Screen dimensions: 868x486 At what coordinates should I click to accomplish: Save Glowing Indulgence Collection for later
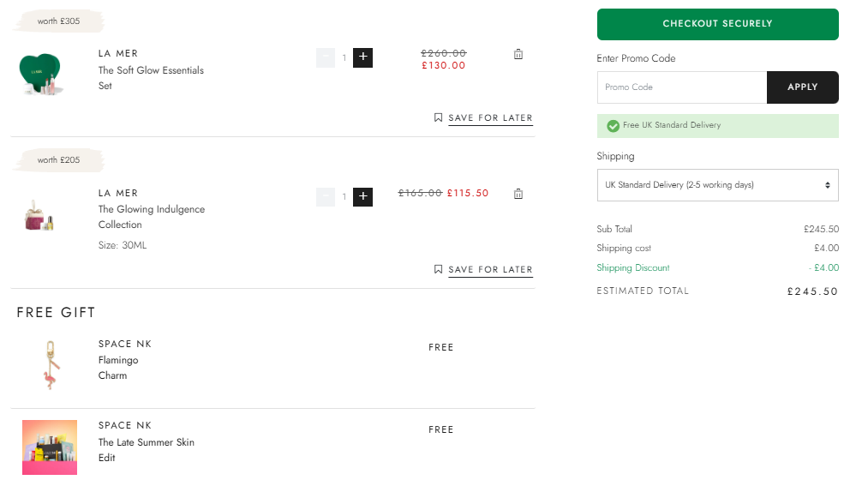[490, 269]
